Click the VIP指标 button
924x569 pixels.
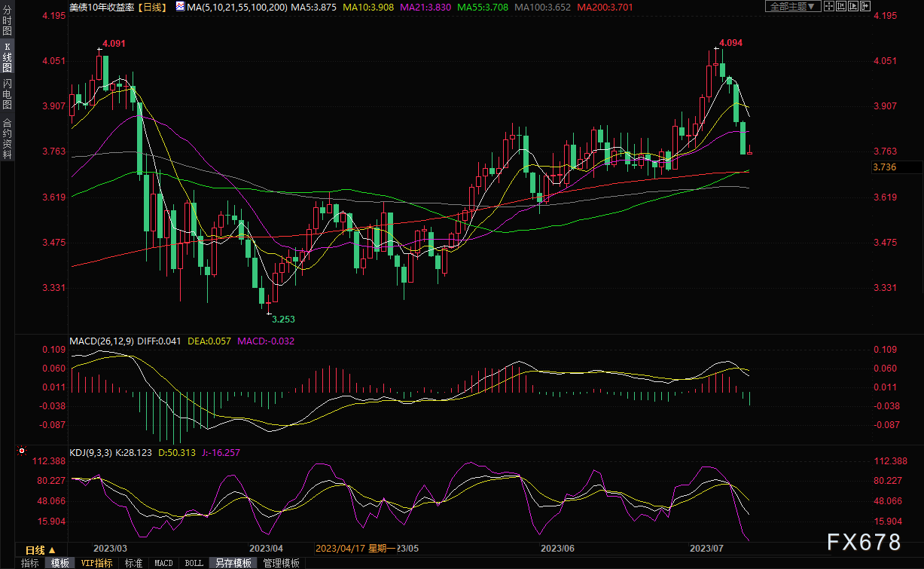pyautogui.click(x=96, y=563)
